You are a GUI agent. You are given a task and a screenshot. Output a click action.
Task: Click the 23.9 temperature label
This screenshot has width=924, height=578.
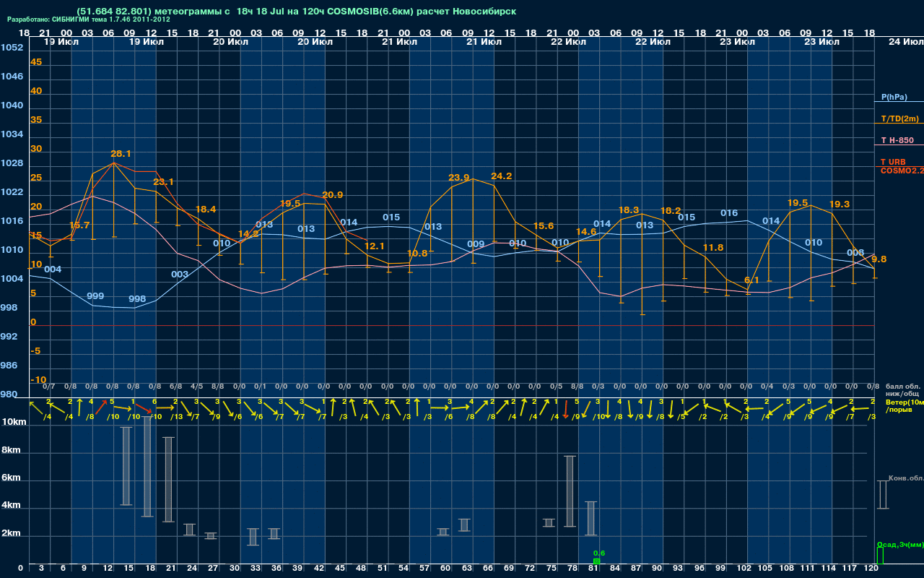click(459, 178)
